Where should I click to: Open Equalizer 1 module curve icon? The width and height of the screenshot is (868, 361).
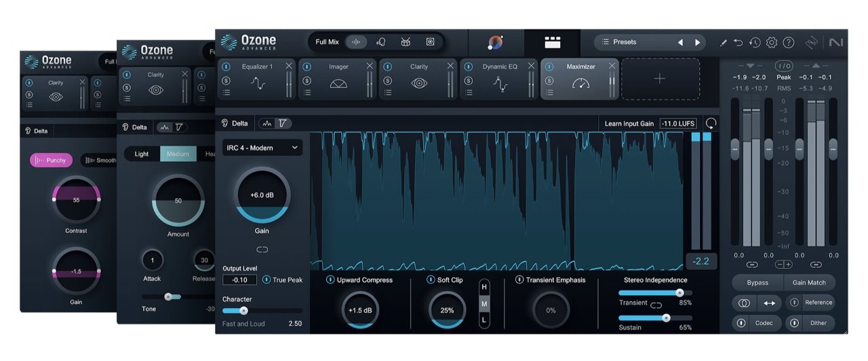point(258,84)
